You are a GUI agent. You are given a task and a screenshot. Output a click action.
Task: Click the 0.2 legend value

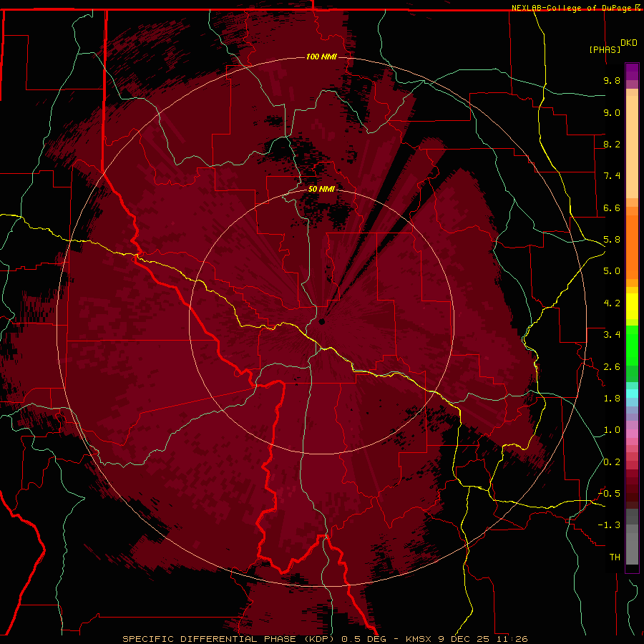click(x=612, y=462)
